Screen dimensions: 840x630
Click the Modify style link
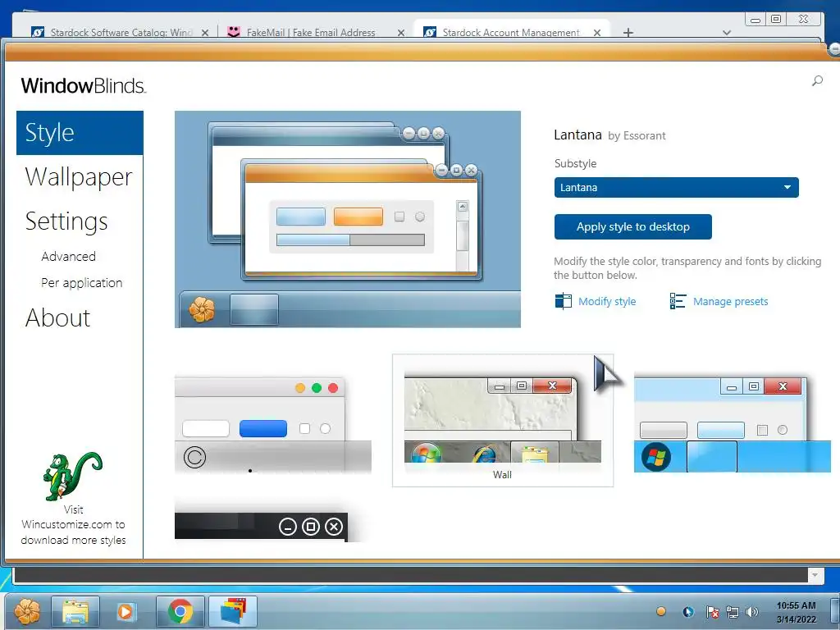[607, 302]
